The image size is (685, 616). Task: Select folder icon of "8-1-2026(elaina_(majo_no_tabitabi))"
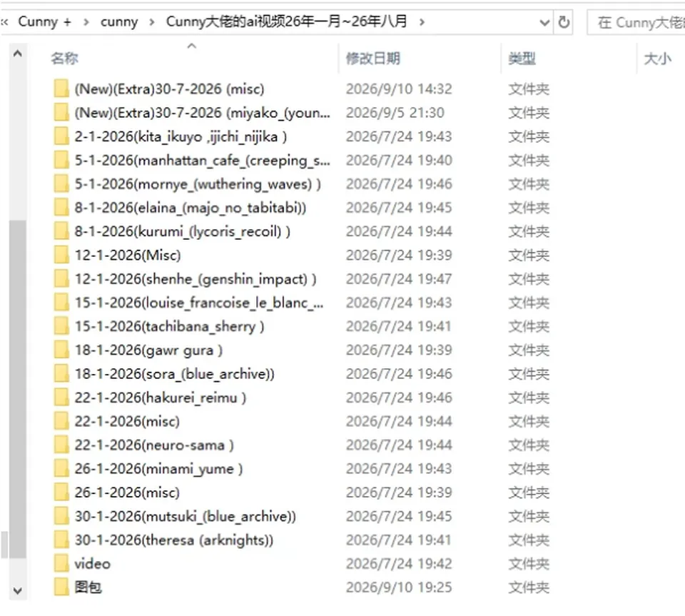[61, 208]
